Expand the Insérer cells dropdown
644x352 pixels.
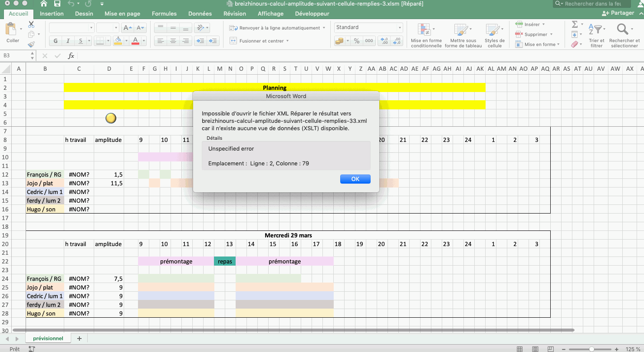click(543, 24)
